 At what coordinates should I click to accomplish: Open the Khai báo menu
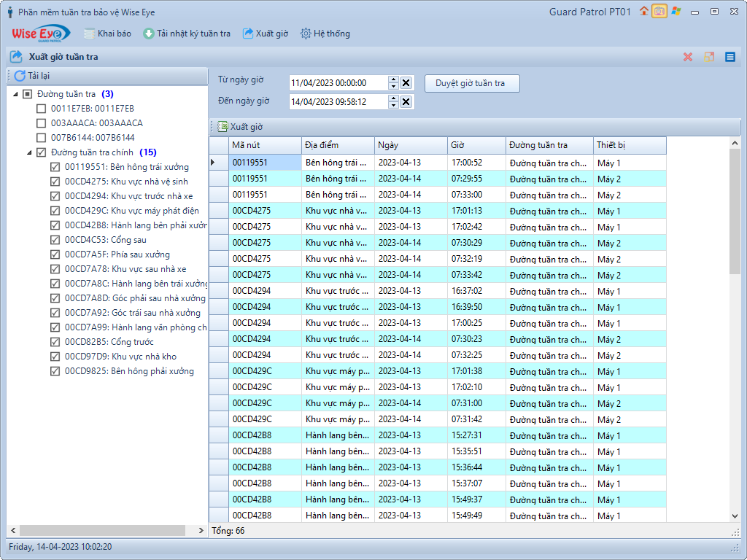108,34
